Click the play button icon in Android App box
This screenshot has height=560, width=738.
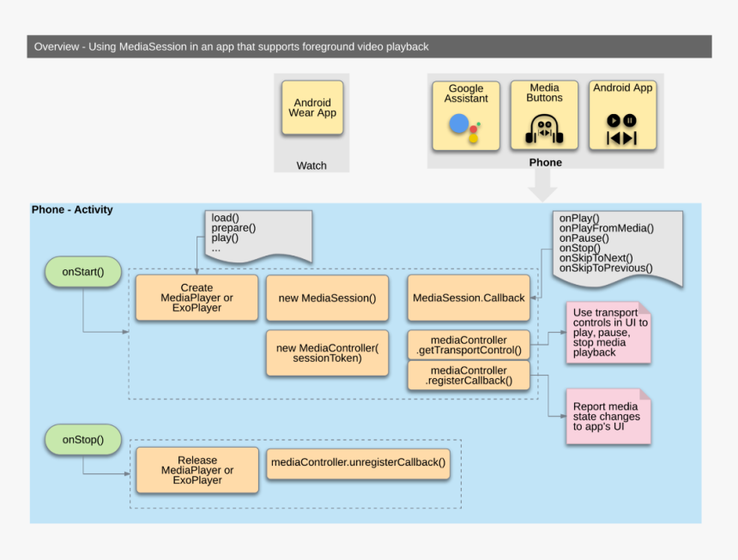point(613,121)
